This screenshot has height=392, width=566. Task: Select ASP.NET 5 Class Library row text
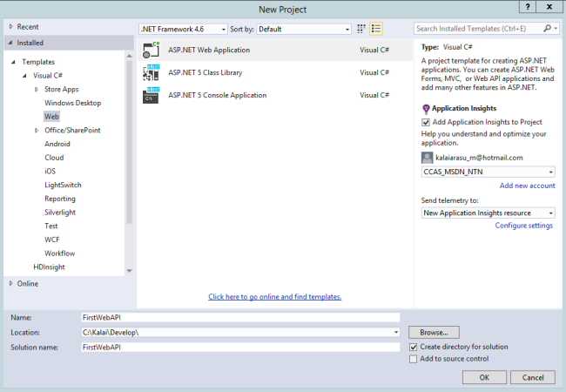click(205, 73)
